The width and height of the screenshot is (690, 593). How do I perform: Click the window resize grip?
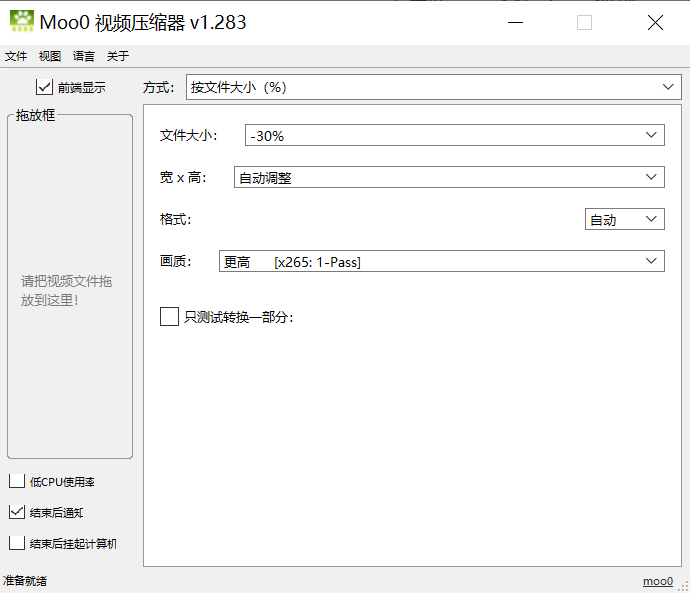click(x=684, y=587)
